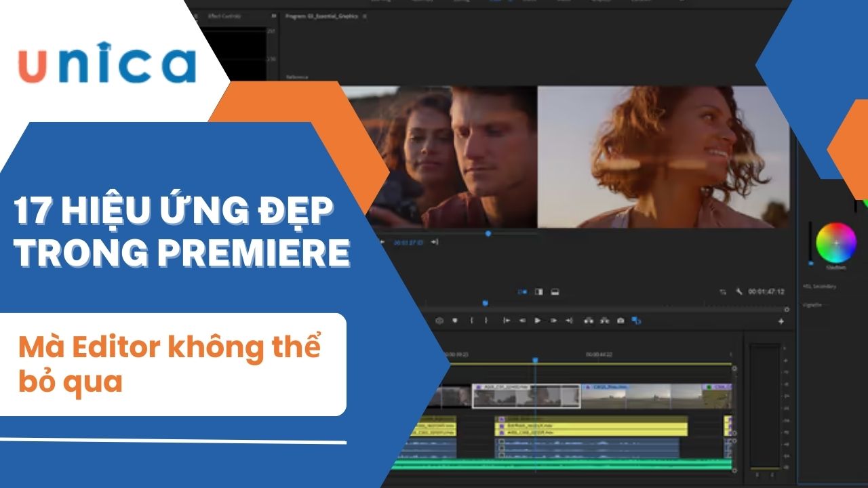The width and height of the screenshot is (868, 488).
Task: Click the Extract icon in transport bar
Action: (x=604, y=321)
